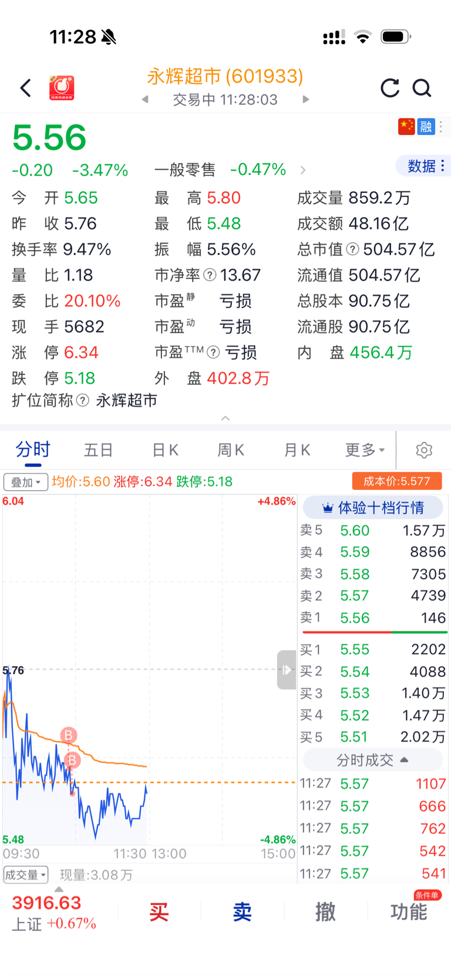Tap the 买 buy button
Screen dimensions: 451x980
159,911
